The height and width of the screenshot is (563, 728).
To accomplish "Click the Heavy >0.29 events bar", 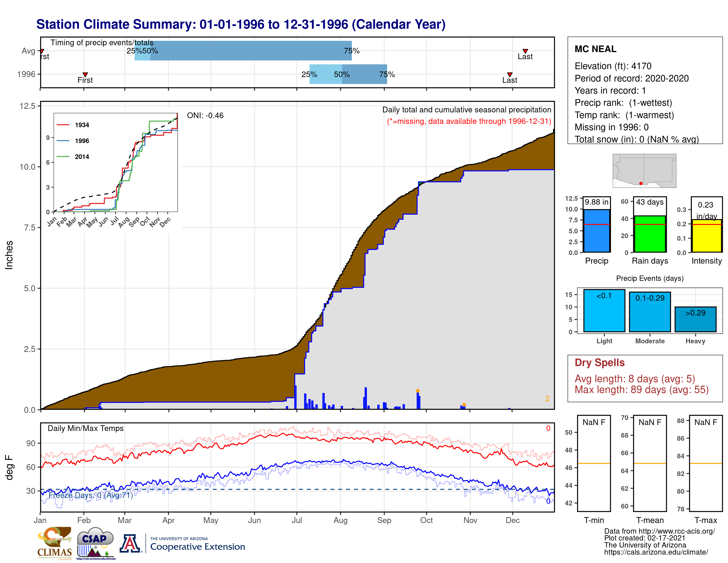I will (x=695, y=319).
